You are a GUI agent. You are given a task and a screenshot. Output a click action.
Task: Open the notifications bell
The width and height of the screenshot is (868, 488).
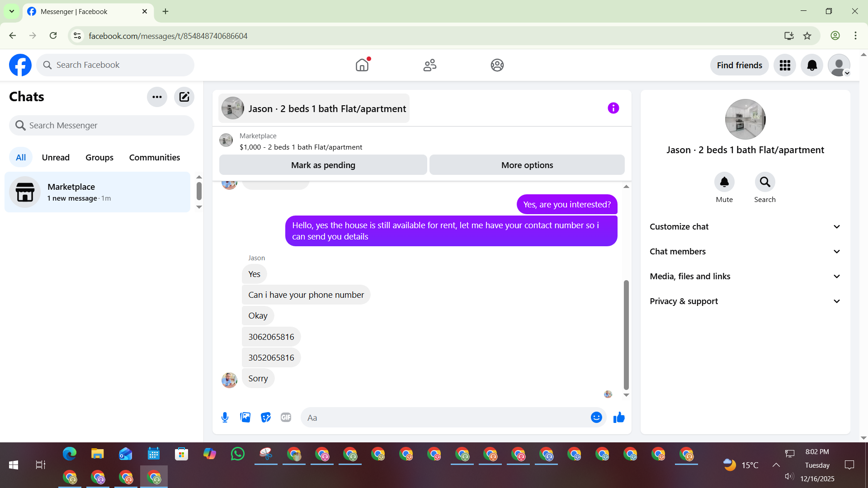pyautogui.click(x=812, y=66)
